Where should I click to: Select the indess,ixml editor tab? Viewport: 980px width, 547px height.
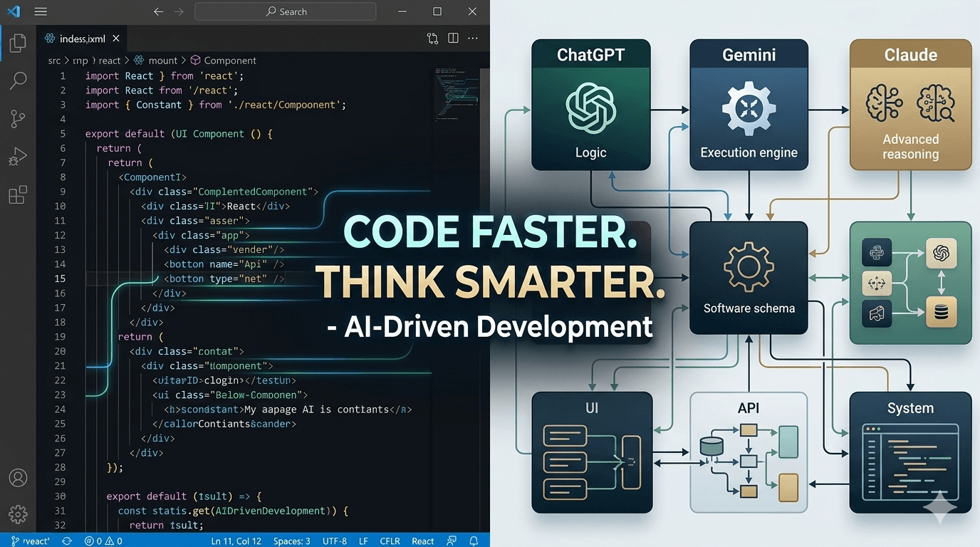(x=81, y=38)
